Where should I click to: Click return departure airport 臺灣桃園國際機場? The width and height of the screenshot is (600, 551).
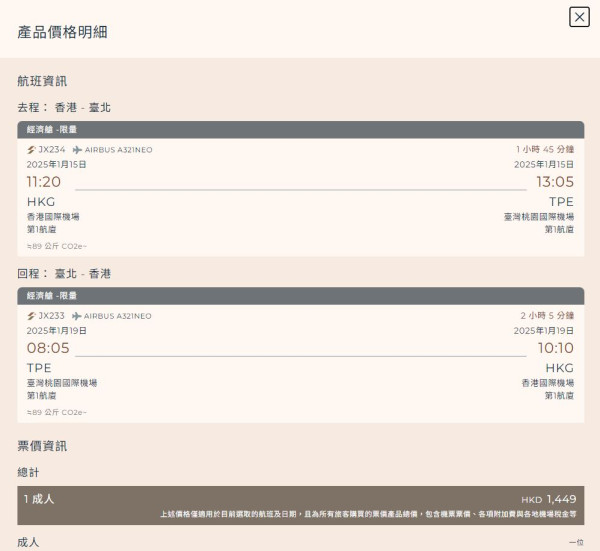coord(62,383)
